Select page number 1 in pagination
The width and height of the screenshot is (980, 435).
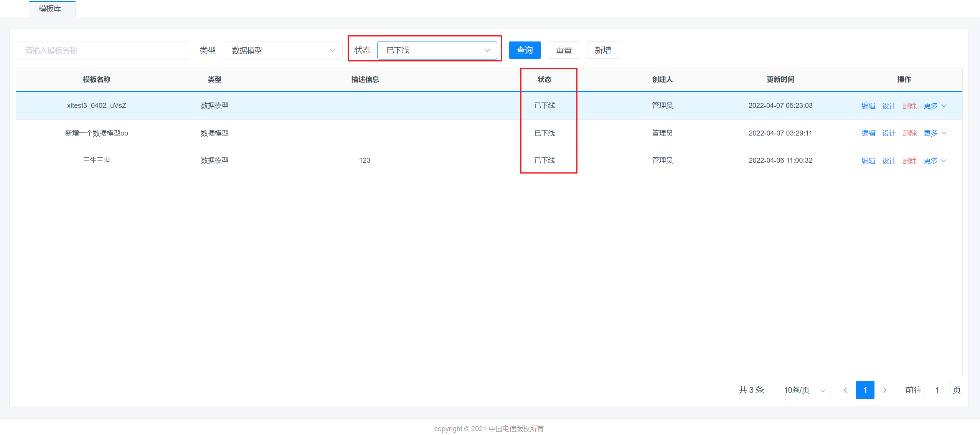865,390
